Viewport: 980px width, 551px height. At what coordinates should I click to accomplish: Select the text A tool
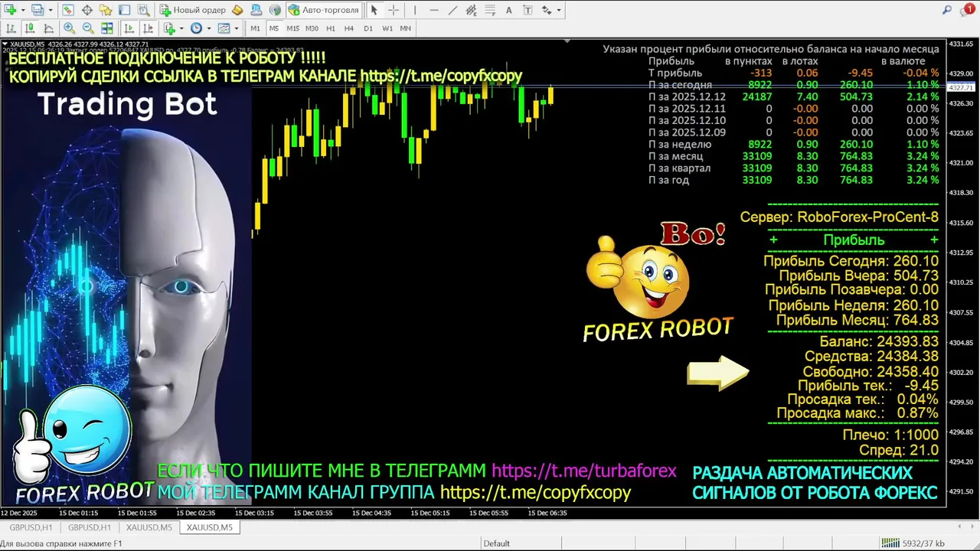(x=509, y=10)
